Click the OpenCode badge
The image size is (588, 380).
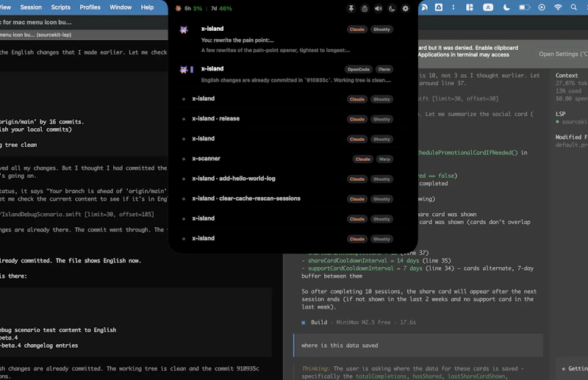click(358, 69)
